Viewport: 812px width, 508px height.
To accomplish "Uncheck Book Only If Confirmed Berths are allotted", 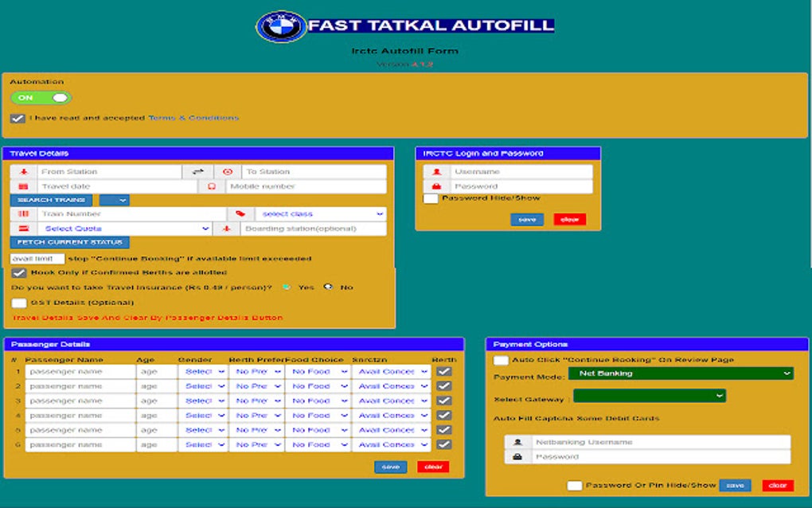I will [18, 274].
